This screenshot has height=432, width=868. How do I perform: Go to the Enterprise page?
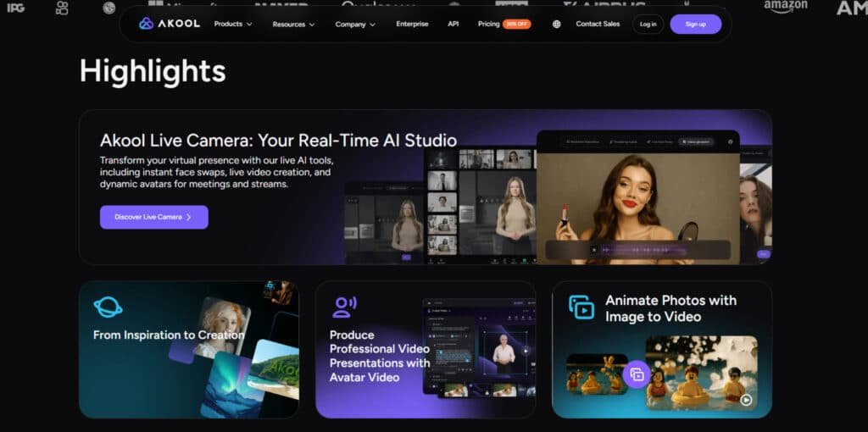(x=412, y=24)
